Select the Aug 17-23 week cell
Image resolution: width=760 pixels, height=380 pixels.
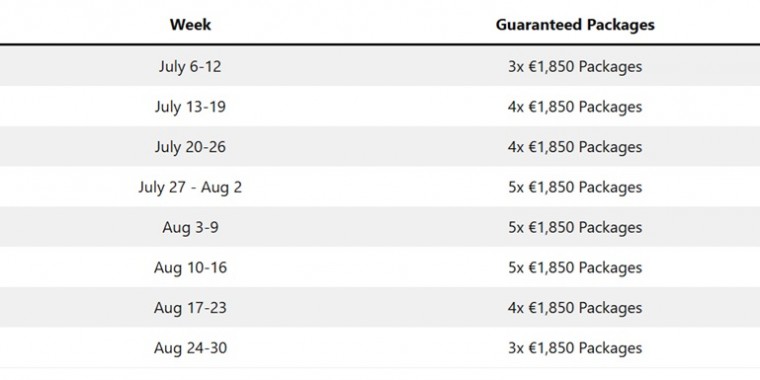point(190,308)
